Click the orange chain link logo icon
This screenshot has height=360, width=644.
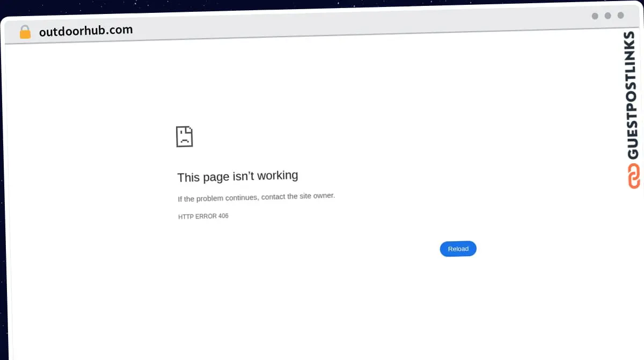(633, 176)
